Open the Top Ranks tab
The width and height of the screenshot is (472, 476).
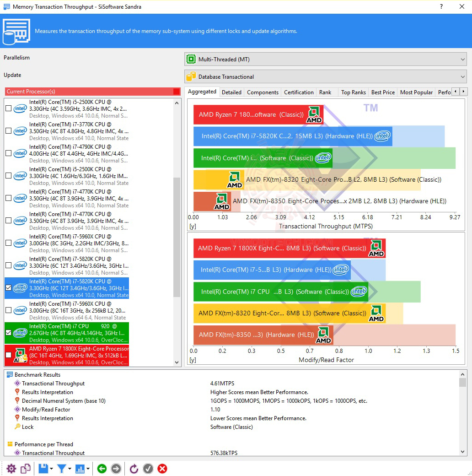pos(354,92)
